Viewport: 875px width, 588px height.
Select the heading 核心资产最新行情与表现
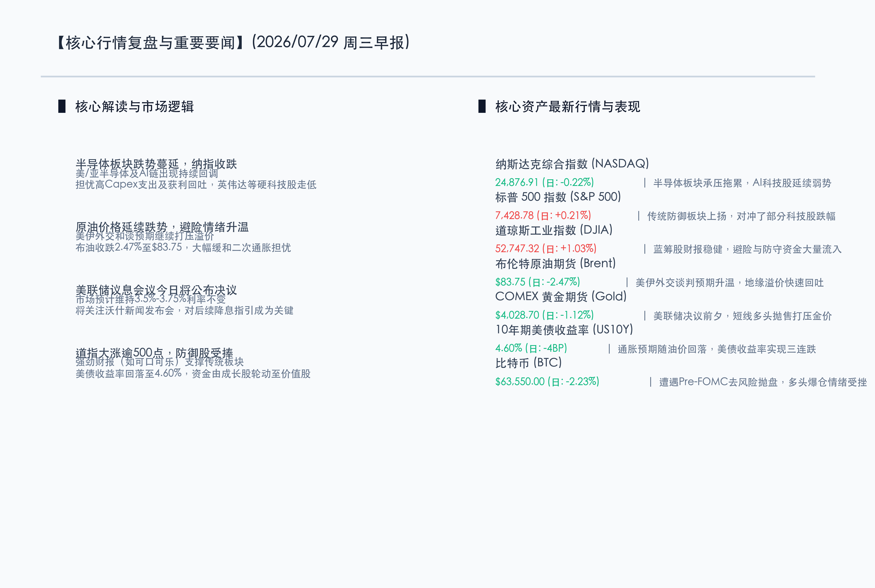pos(568,106)
